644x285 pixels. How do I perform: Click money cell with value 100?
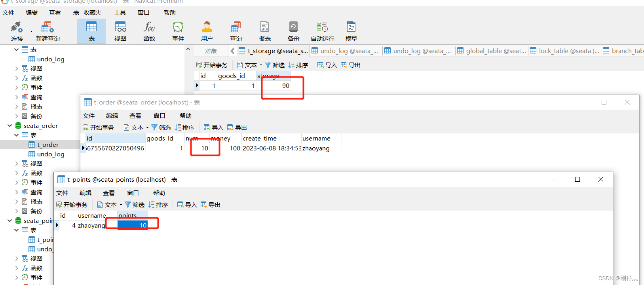[225, 148]
